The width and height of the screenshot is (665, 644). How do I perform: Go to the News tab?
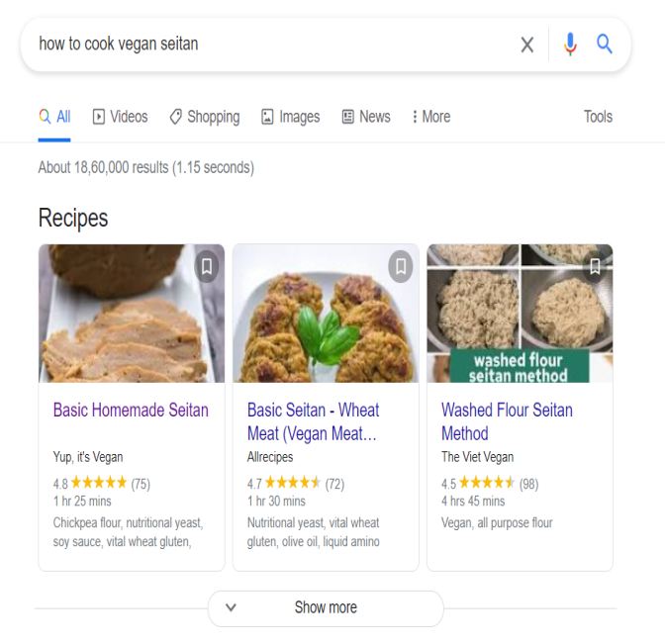click(x=366, y=117)
